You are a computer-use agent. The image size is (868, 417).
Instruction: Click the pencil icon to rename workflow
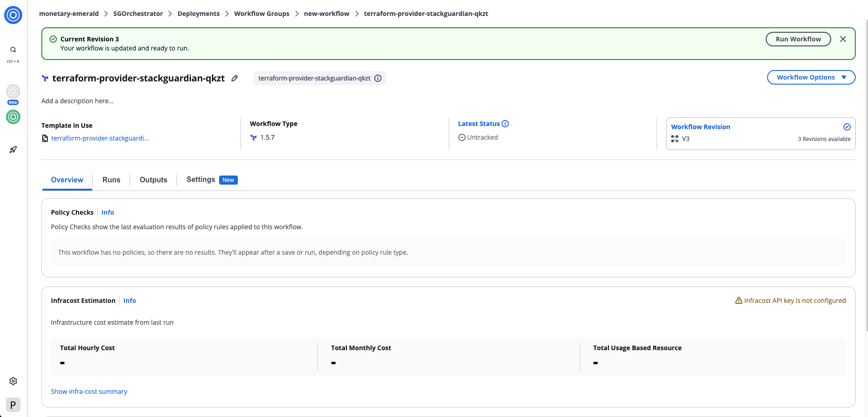click(x=235, y=78)
